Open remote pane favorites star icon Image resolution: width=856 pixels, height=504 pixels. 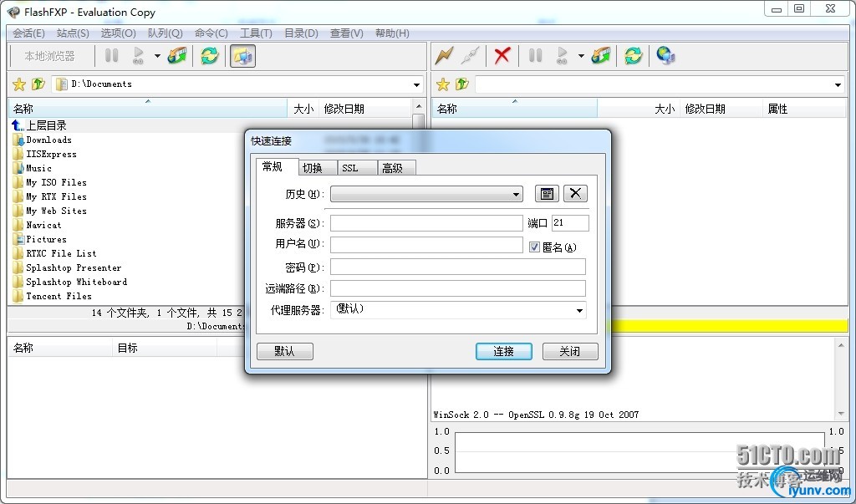tap(443, 84)
